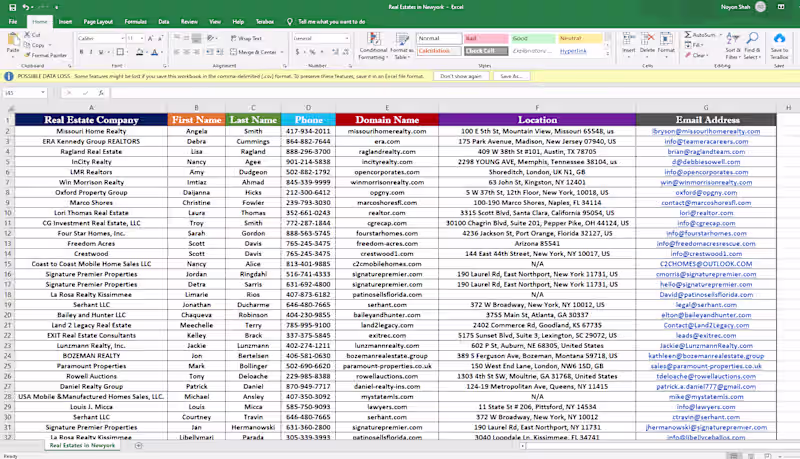Click the Font Color A icon
This screenshot has width=800, height=459.
[155, 52]
